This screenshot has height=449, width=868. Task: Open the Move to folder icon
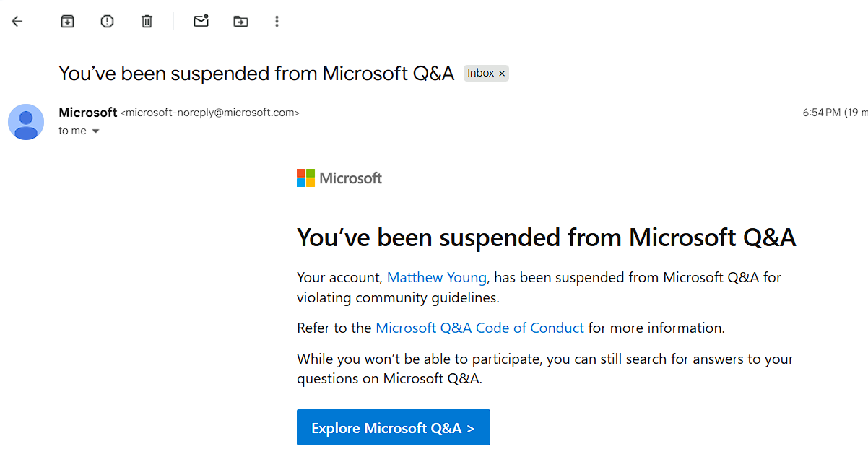(x=240, y=22)
